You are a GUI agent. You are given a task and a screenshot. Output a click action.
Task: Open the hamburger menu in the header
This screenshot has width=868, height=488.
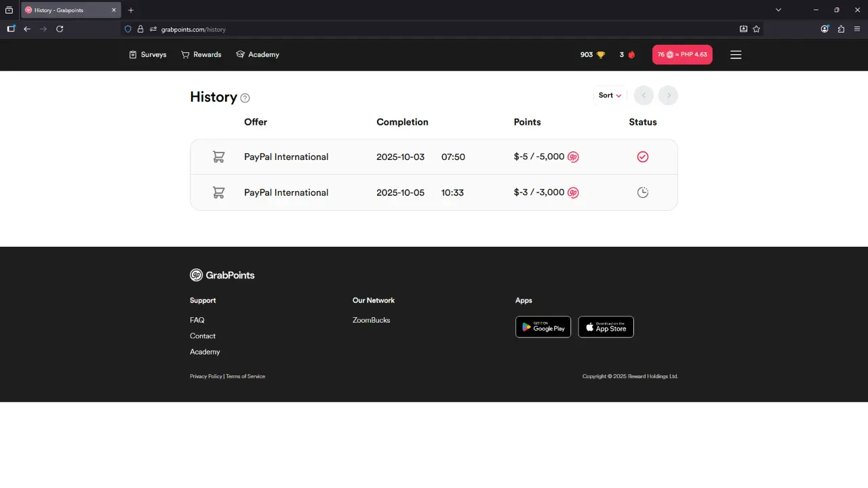pos(736,55)
